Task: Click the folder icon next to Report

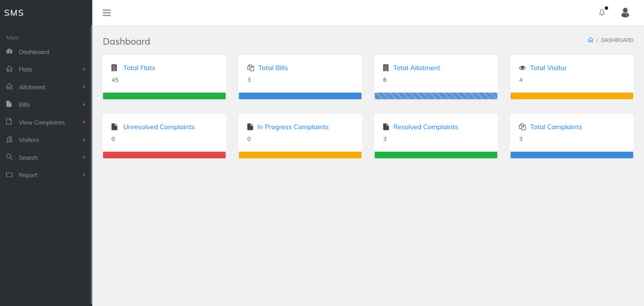Action: [9, 175]
